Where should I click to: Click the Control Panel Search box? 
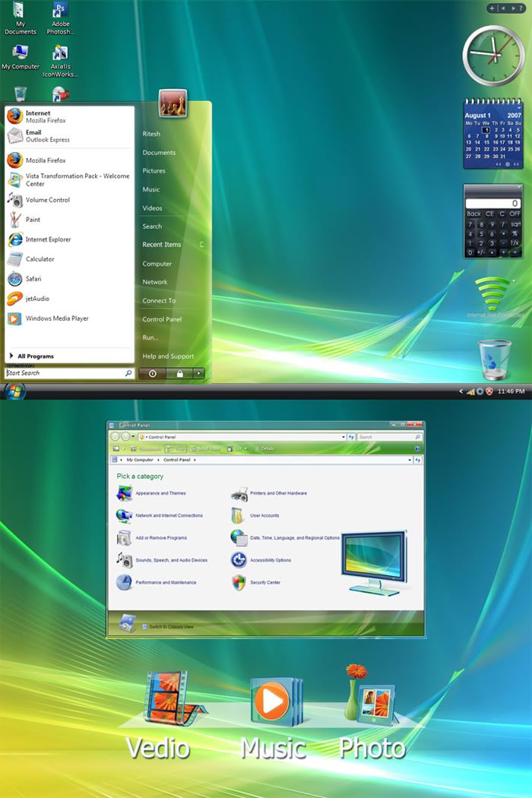point(389,437)
